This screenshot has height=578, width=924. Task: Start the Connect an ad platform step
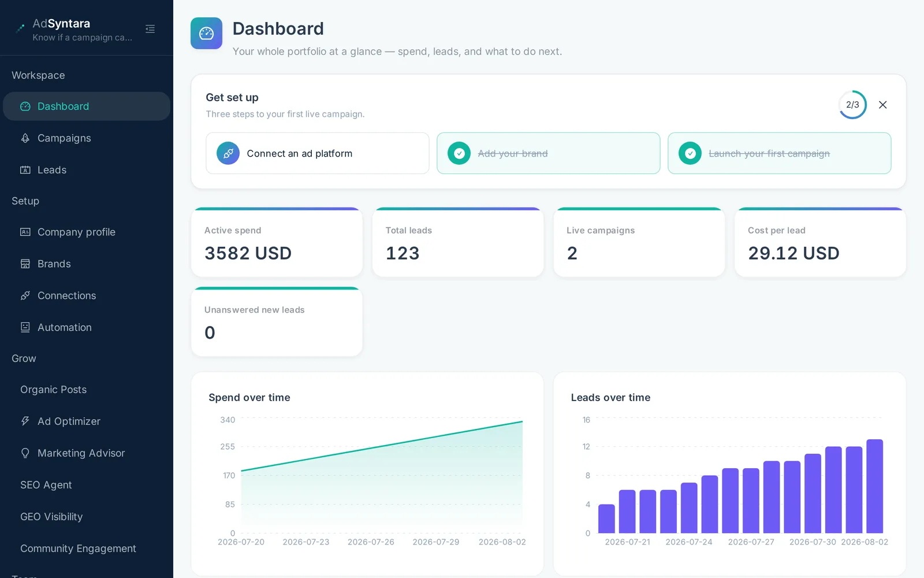tap(318, 153)
